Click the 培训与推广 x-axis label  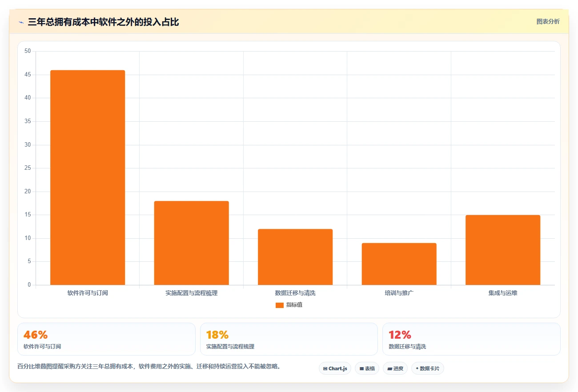(399, 293)
